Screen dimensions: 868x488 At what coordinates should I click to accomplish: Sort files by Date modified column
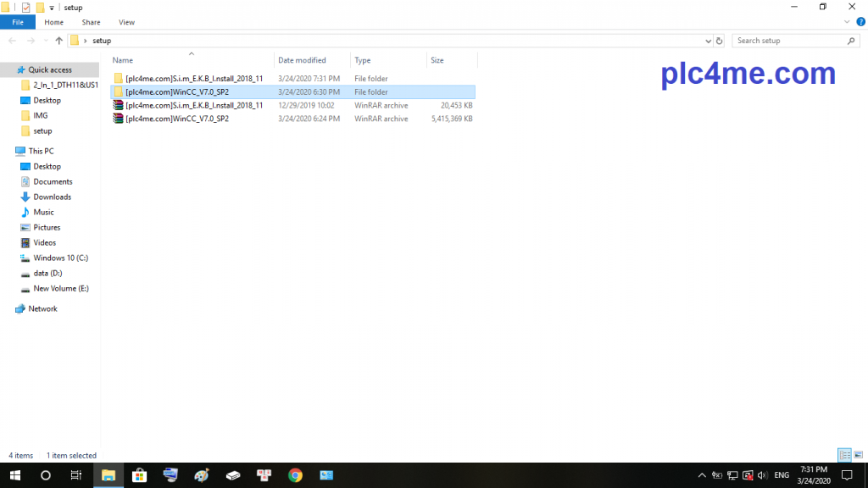tap(302, 60)
